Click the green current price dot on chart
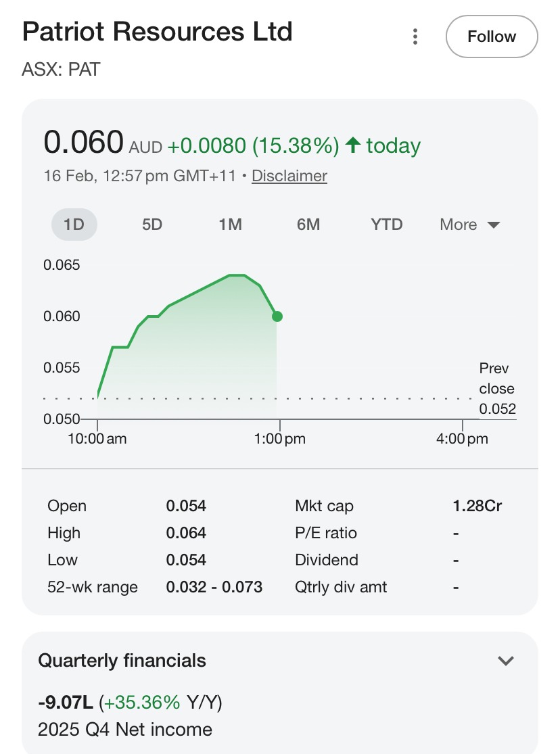The height and width of the screenshot is (754, 560). coord(277,316)
